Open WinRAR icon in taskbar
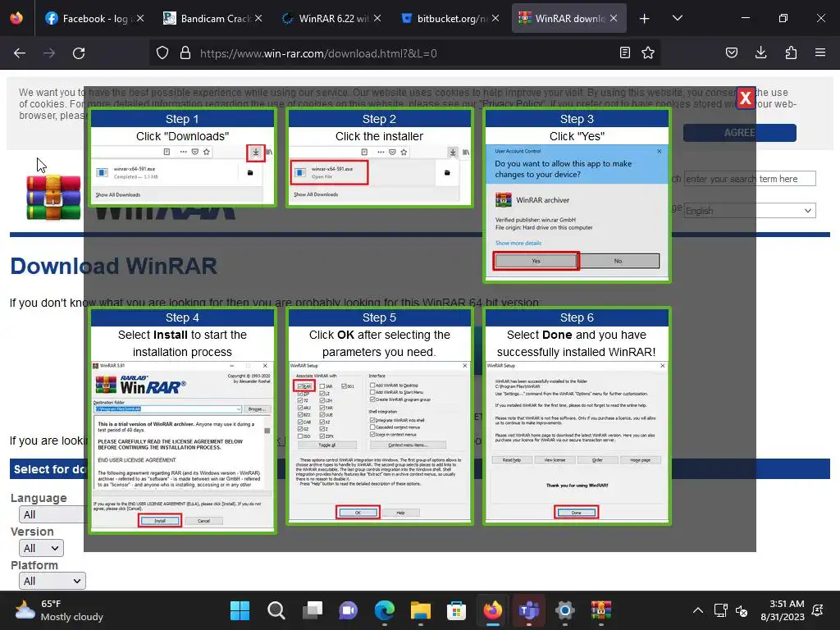Screen dimensions: 840x630 point(601,610)
